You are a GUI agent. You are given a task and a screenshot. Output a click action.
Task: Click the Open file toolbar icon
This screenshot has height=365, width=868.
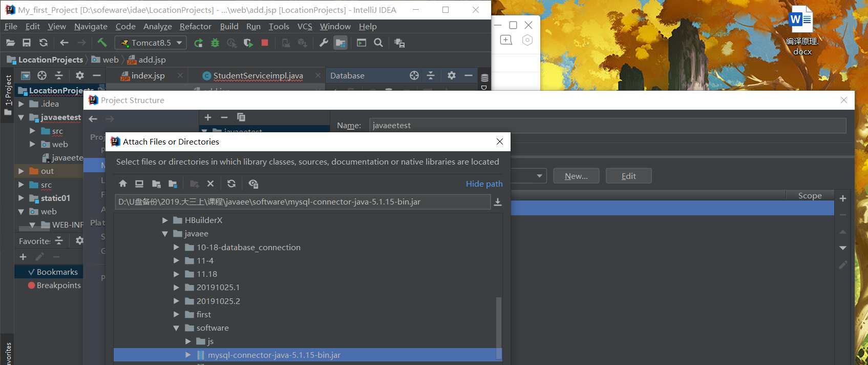(x=10, y=43)
